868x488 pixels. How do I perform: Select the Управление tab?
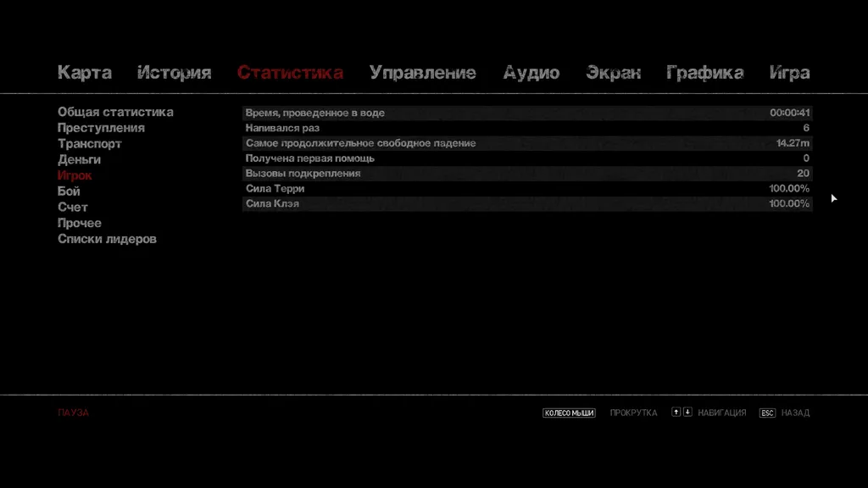point(422,73)
